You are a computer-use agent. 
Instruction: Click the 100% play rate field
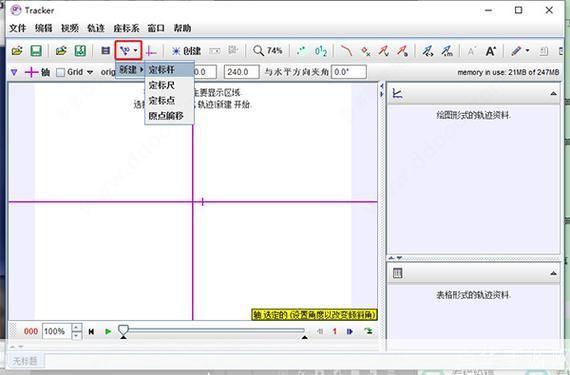57,331
